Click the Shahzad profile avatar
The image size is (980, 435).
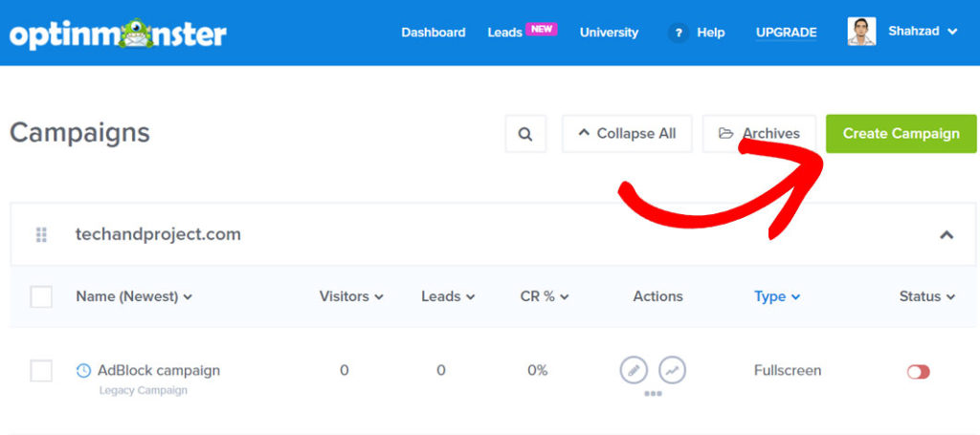[861, 32]
